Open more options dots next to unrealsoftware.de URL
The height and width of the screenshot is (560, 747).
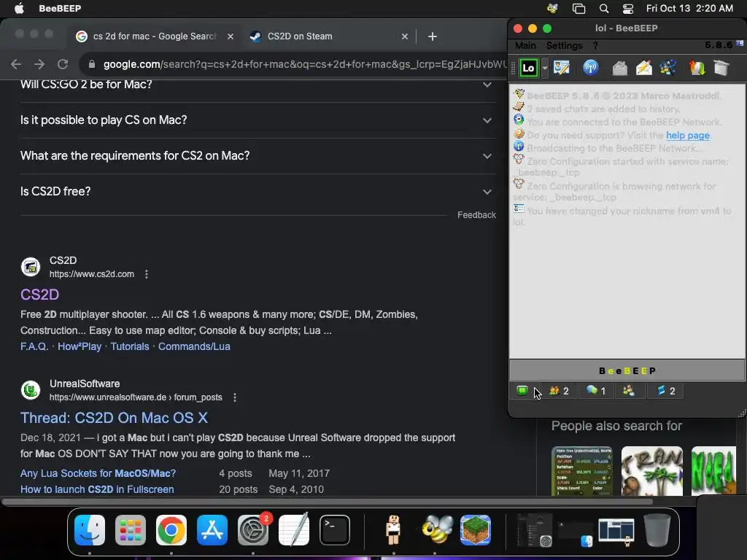click(234, 397)
